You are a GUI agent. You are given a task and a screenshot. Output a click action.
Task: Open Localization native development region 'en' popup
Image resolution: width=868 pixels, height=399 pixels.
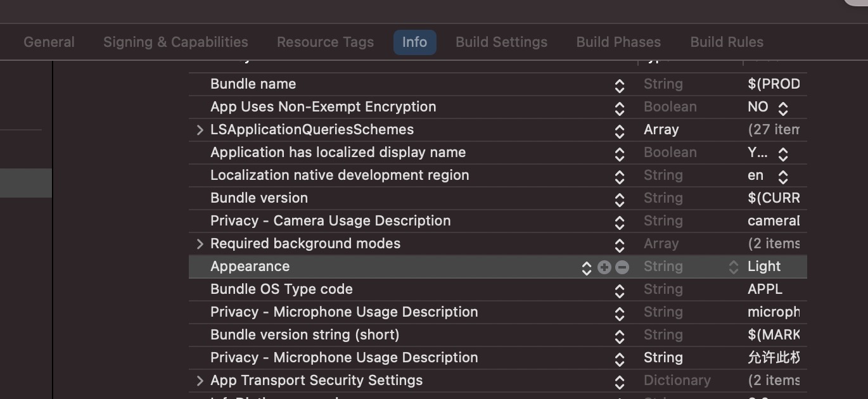point(783,177)
